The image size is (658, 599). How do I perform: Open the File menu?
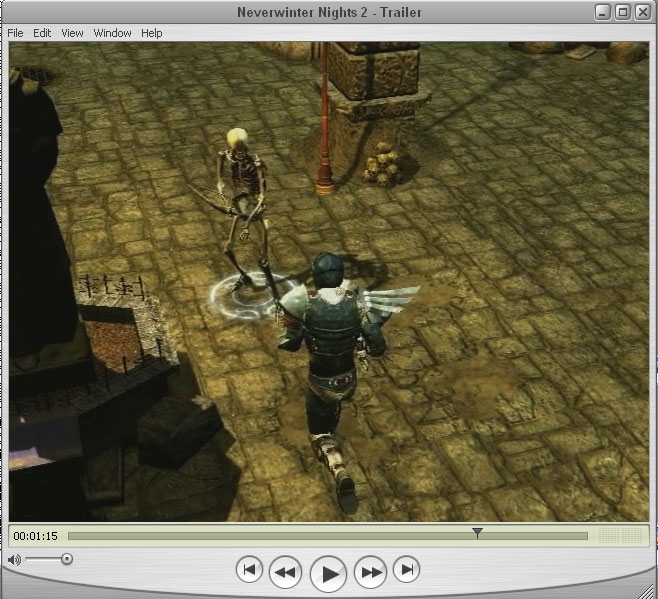[x=15, y=33]
